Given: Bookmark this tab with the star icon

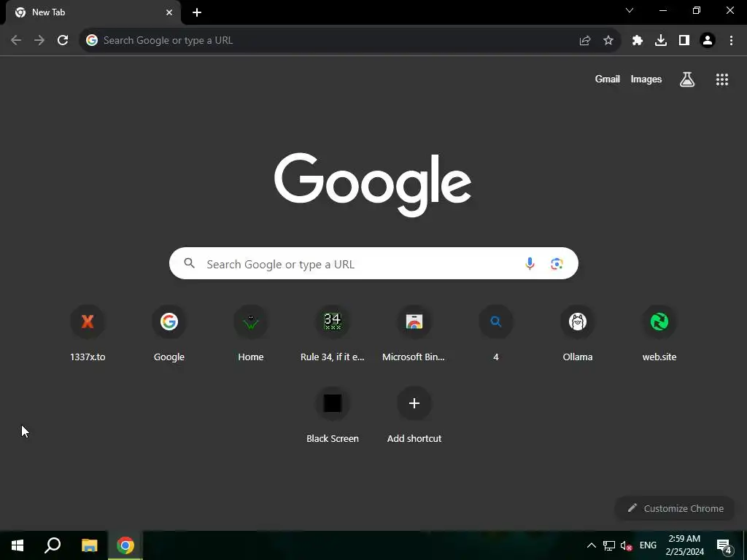Looking at the screenshot, I should click(608, 41).
